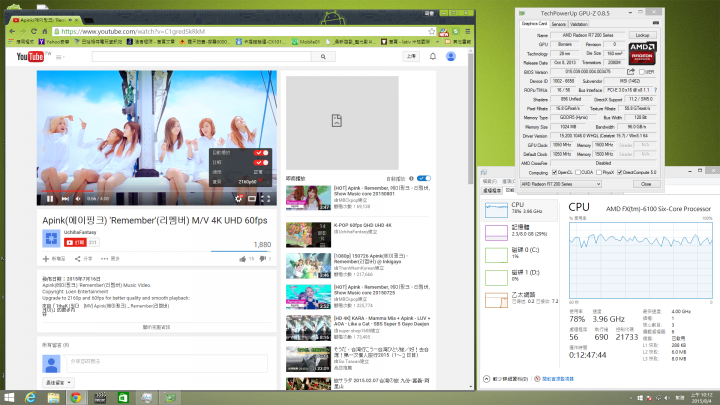The height and width of the screenshot is (405, 720).
Task: Switch to theater mode in player
Action: click(252, 199)
